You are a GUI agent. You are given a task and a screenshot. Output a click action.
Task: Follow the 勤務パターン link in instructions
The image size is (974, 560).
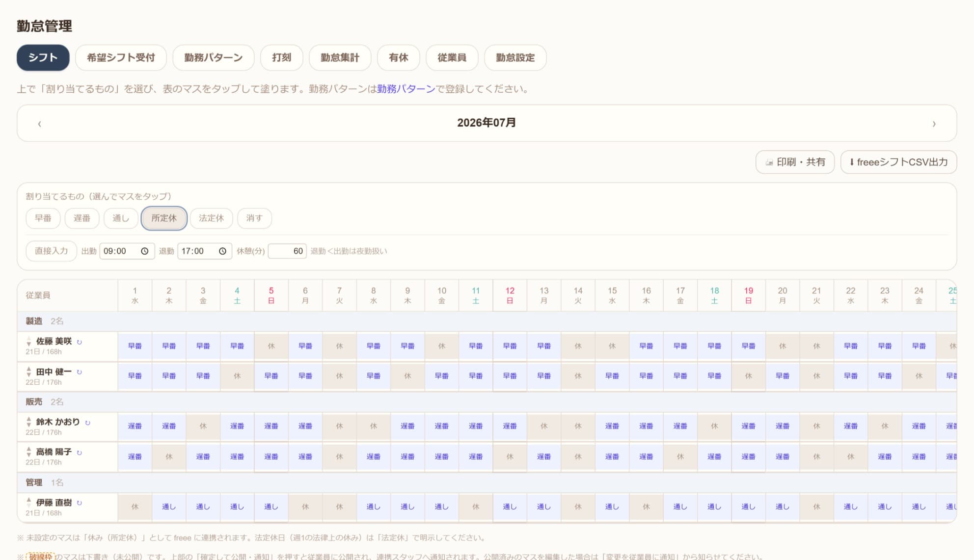(x=406, y=89)
